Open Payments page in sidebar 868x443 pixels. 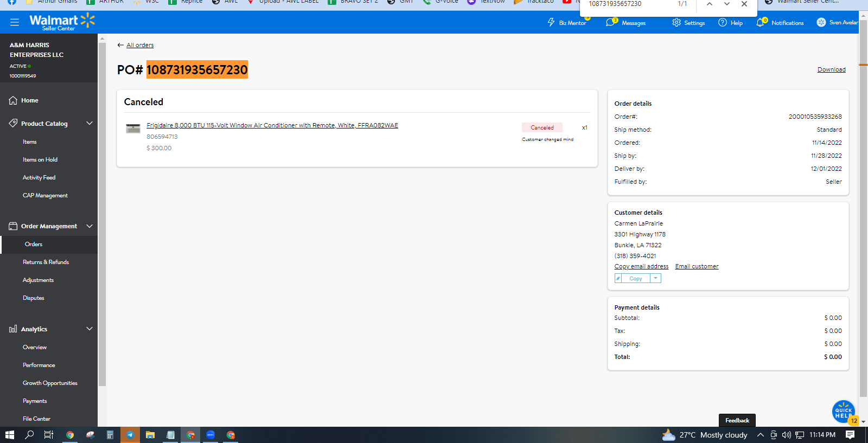(x=35, y=401)
